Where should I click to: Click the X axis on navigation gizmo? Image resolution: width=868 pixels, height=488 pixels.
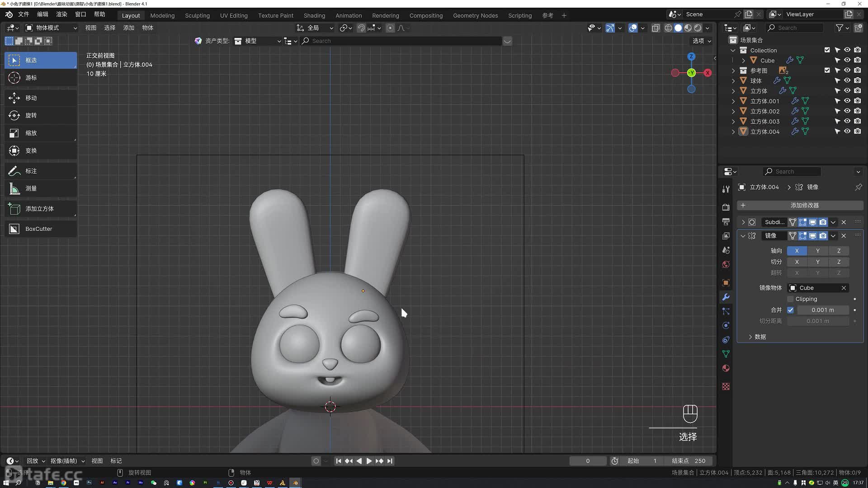click(x=708, y=73)
